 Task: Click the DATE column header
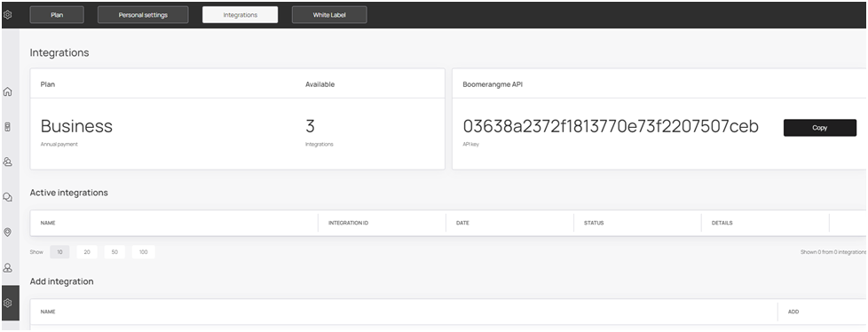point(462,223)
